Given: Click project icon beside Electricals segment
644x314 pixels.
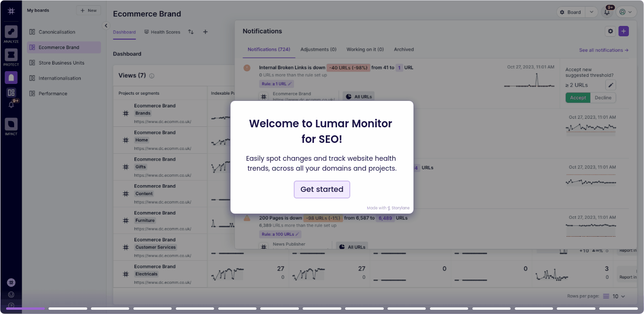Looking at the screenshot, I should 126,274.
